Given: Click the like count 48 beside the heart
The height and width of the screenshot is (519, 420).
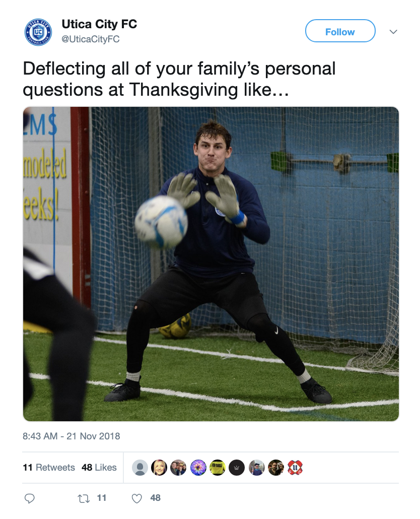Looking at the screenshot, I should pyautogui.click(x=156, y=498).
